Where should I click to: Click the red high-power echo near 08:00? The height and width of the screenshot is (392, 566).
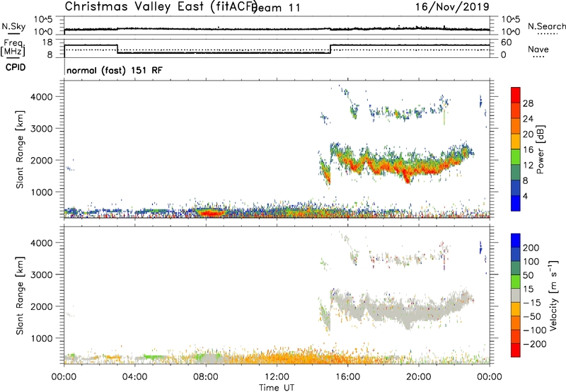(x=212, y=213)
